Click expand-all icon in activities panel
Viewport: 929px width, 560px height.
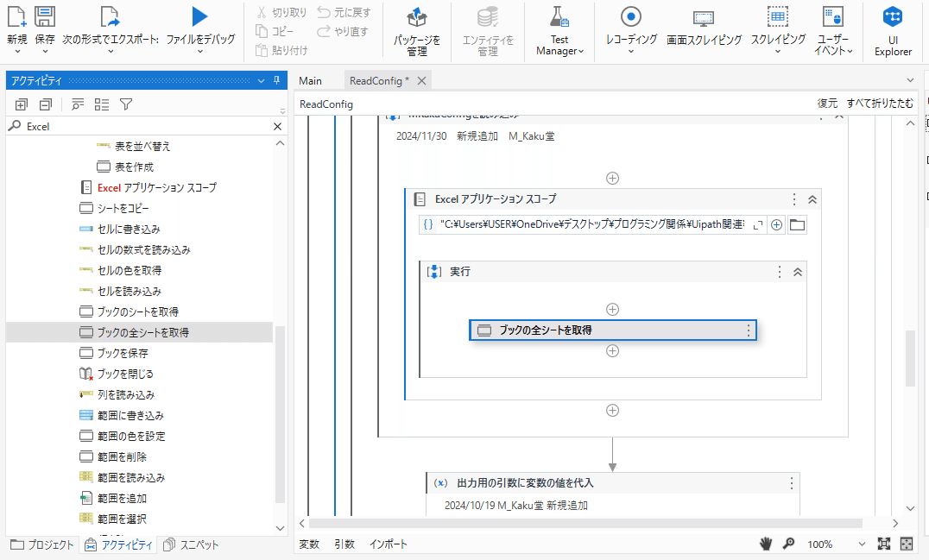click(22, 104)
